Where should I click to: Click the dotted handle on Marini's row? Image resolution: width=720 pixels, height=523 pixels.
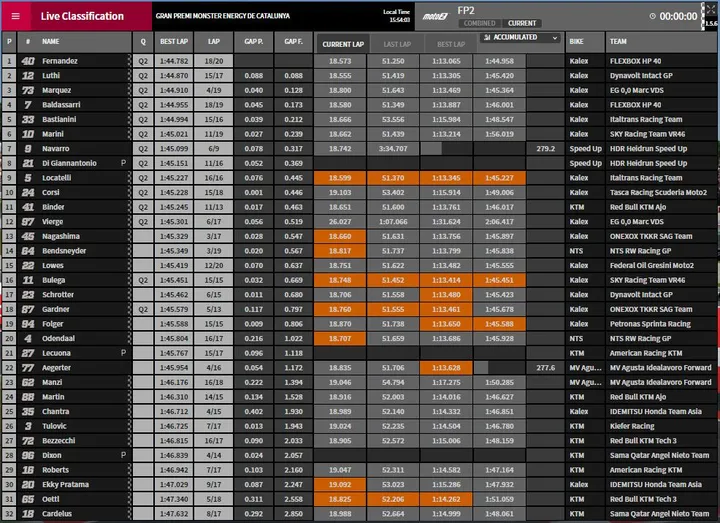coord(129,134)
